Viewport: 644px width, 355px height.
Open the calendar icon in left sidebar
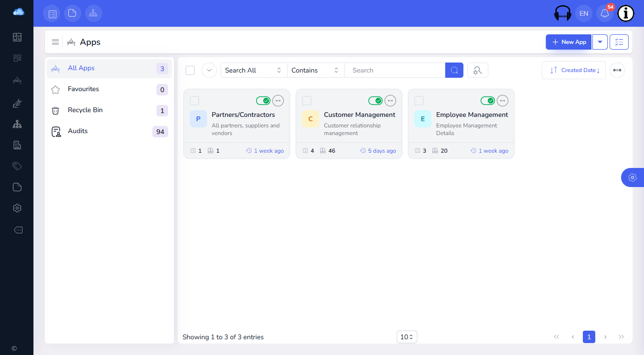17,37
